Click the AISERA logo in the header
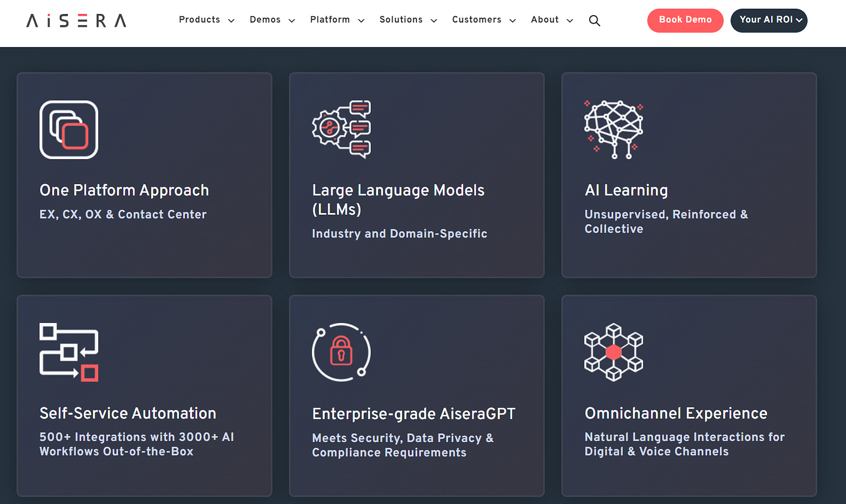 coord(76,20)
